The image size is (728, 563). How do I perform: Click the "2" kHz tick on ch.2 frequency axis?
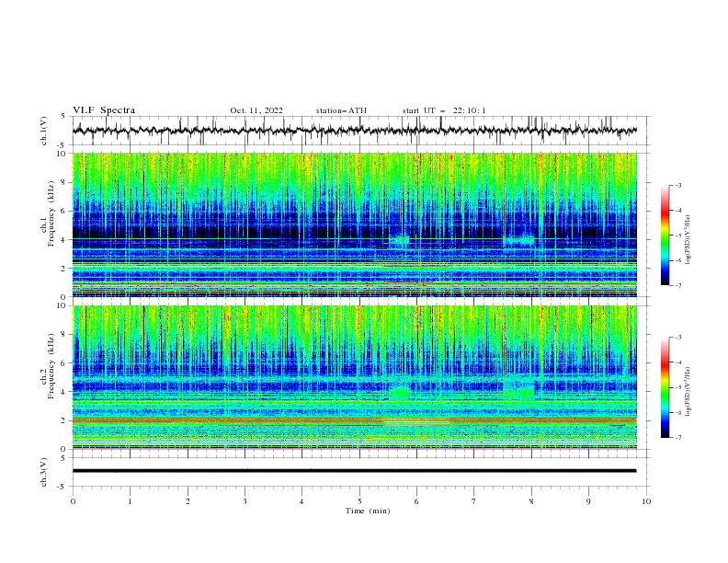click(x=64, y=420)
